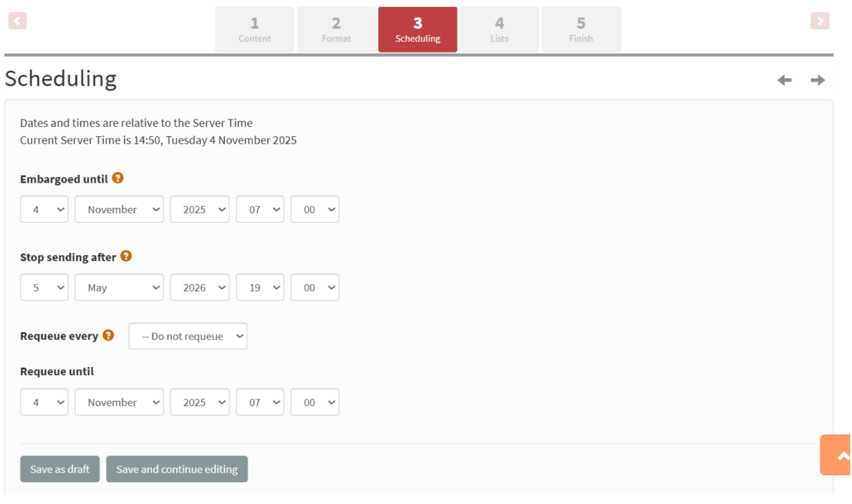Click the right chevron in the top corner
Image resolution: width=852 pixels, height=504 pixels.
820,20
